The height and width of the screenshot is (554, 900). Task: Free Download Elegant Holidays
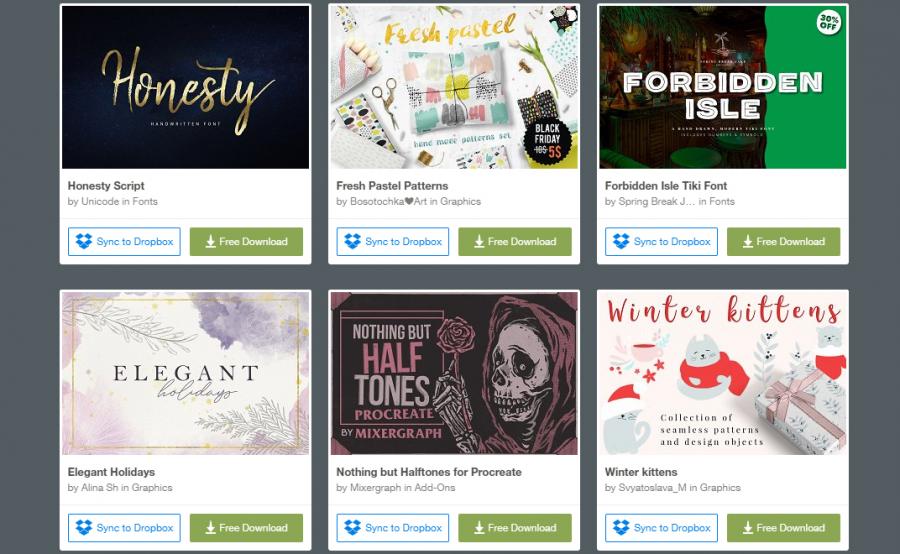[246, 528]
